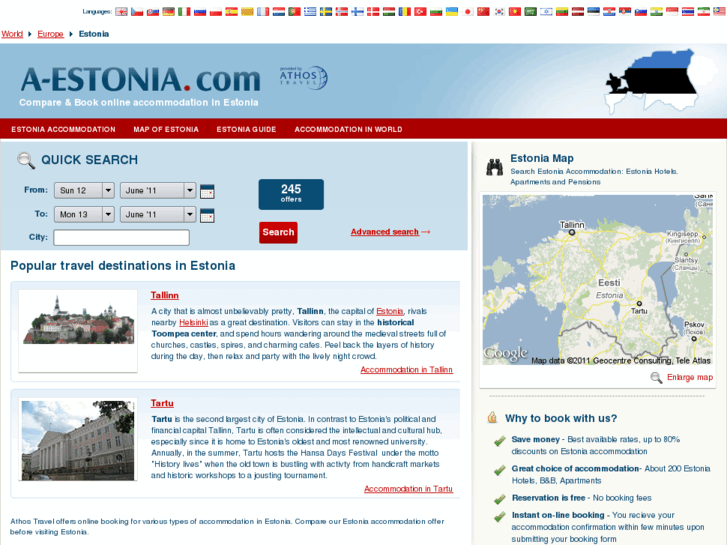Go to World breadcrumb link
Image resolution: width=727 pixels, height=545 pixels.
(x=12, y=34)
